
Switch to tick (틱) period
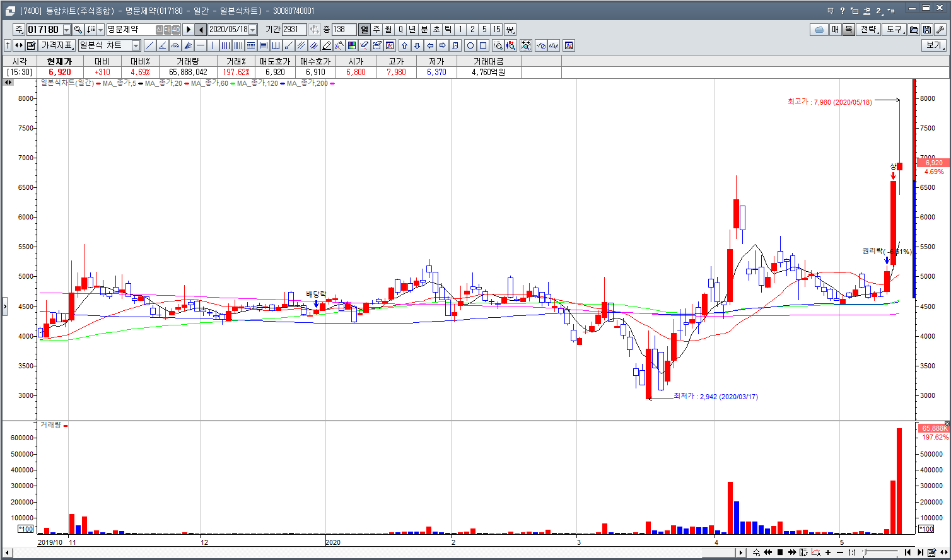[x=448, y=30]
